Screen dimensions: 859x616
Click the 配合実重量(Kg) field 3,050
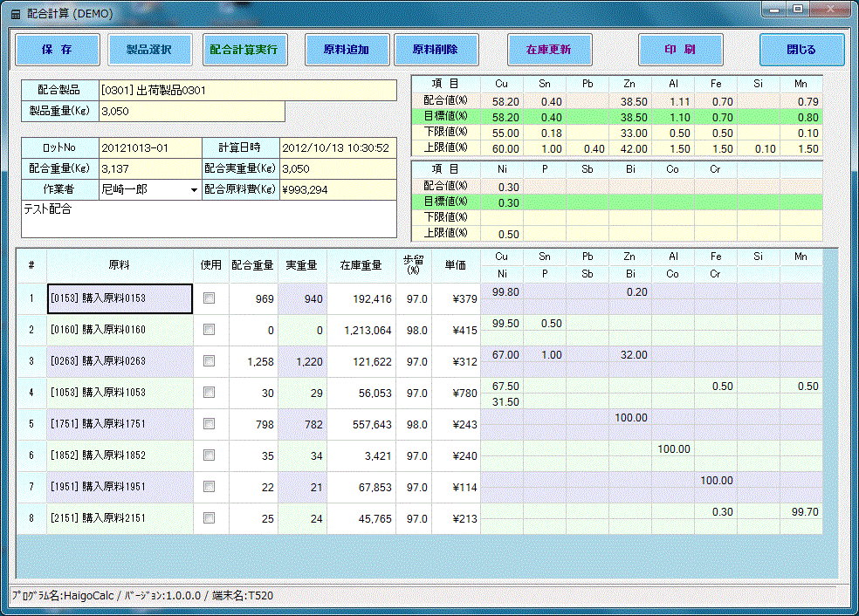tap(338, 168)
